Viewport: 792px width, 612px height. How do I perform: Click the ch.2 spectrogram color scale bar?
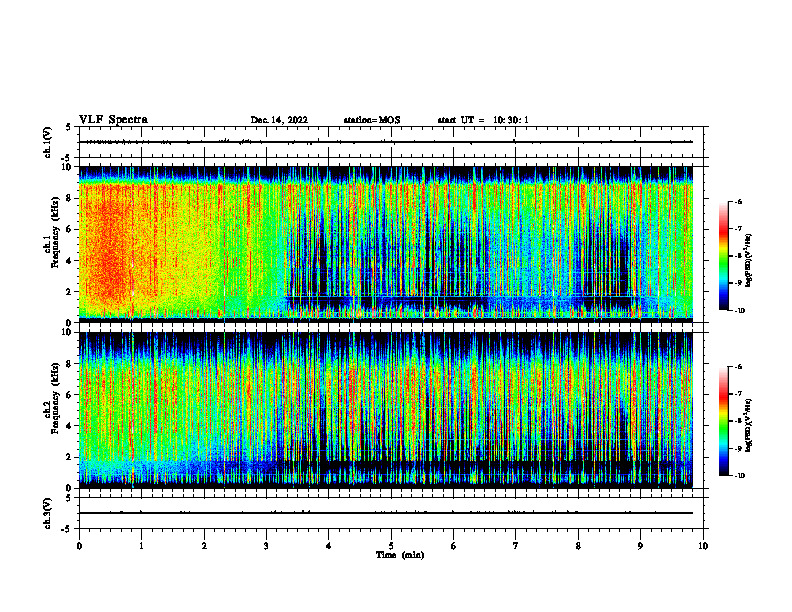point(723,421)
